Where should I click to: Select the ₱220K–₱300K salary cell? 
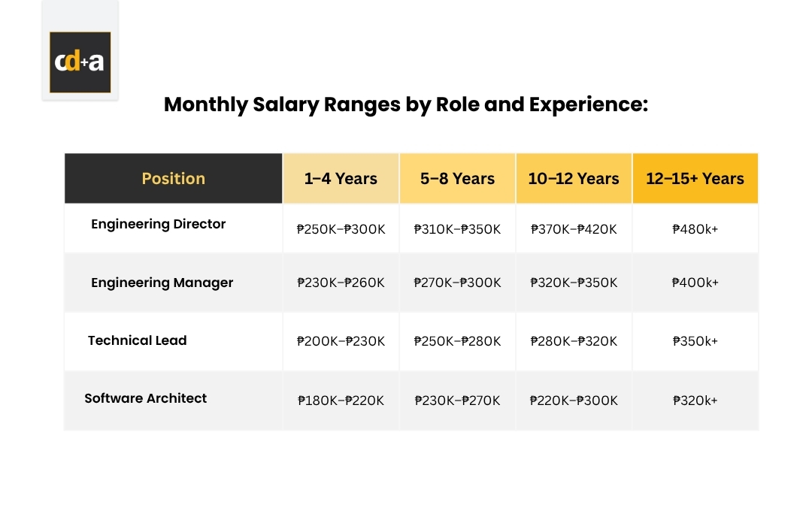point(574,401)
